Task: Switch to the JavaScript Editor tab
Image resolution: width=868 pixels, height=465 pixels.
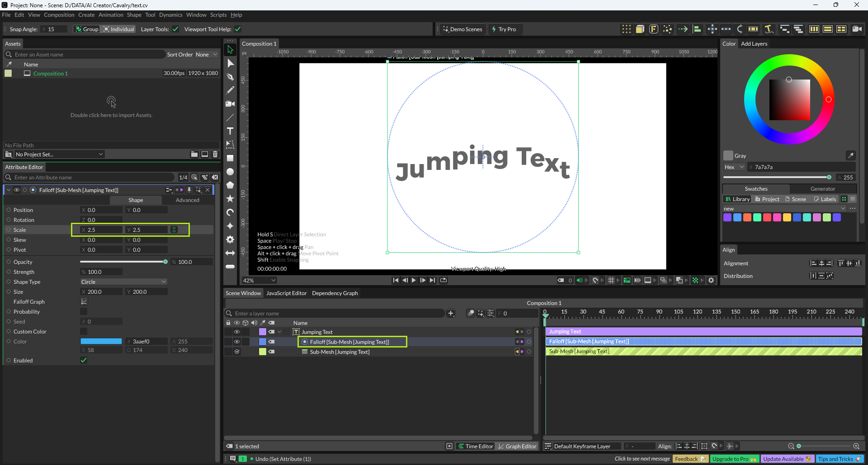Action: [x=286, y=293]
